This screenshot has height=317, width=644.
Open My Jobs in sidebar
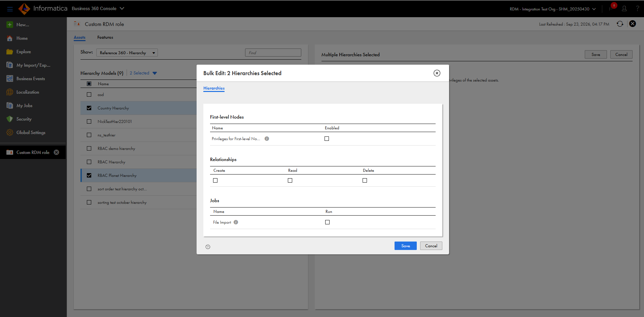(24, 105)
